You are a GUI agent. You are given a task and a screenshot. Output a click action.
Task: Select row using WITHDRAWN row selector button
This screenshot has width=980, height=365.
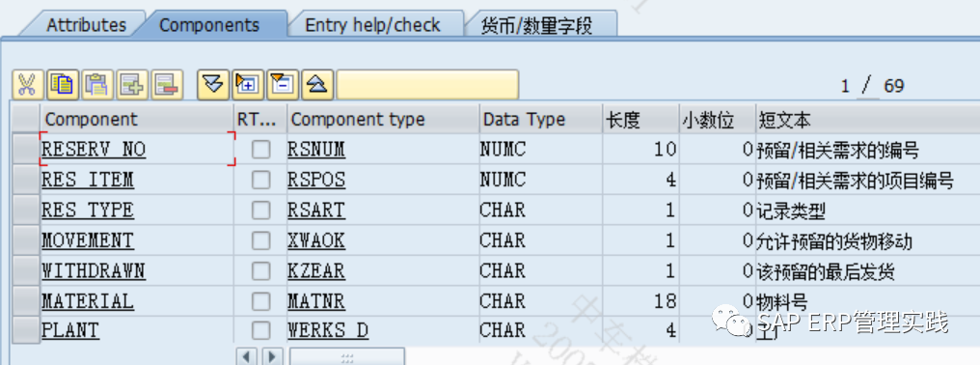click(26, 270)
